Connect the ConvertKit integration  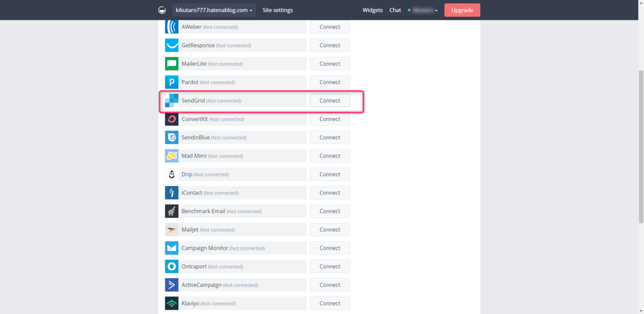[330, 119]
